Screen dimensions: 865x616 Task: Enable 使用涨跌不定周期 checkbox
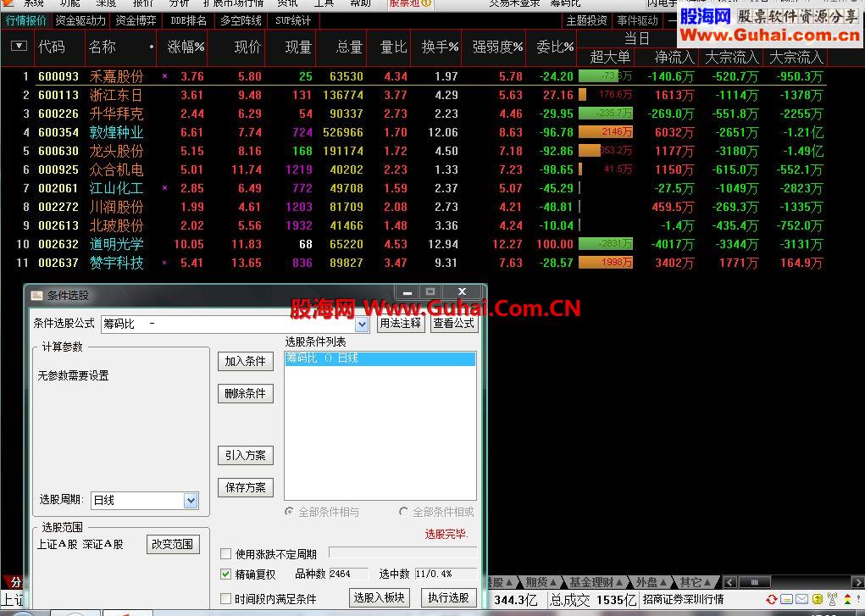(225, 553)
